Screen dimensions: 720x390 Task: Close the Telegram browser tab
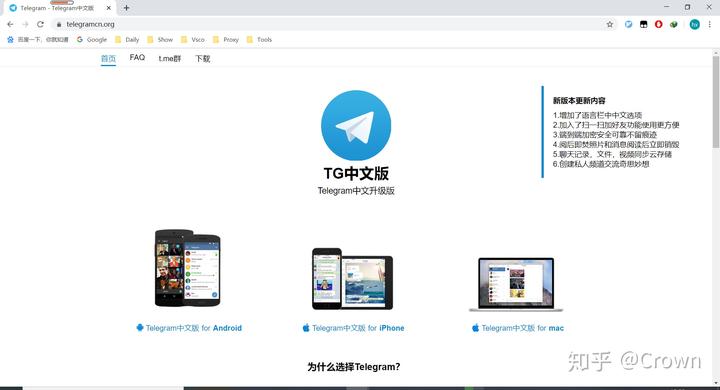tap(108, 8)
